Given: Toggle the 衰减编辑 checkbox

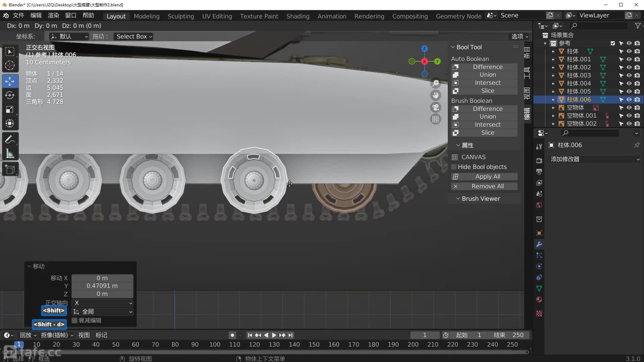Looking at the screenshot, I should [x=75, y=320].
